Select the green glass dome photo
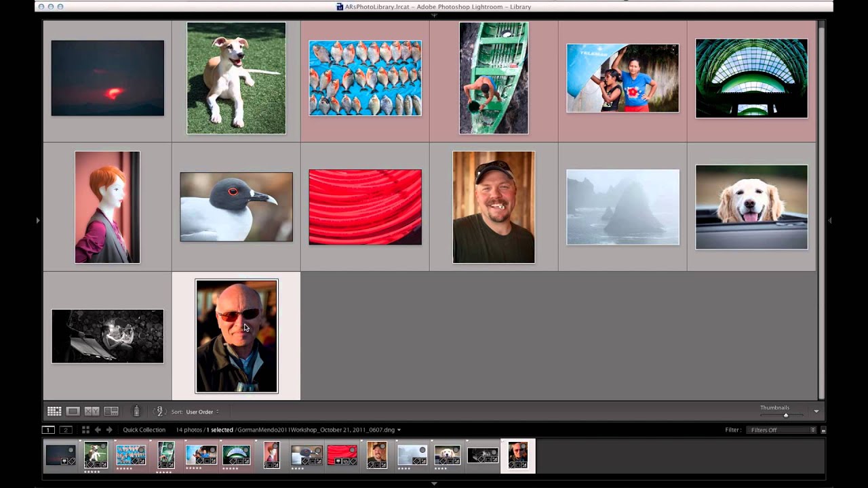 [751, 78]
